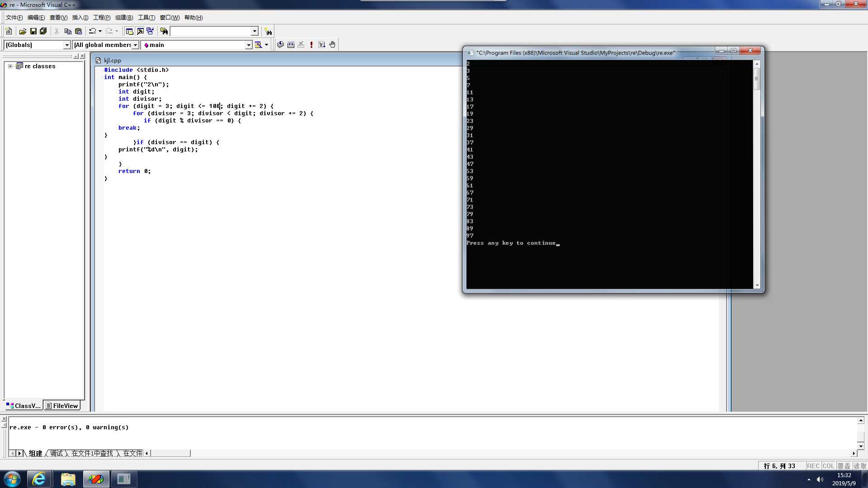Click the Build toolbar icon
This screenshot has width=868, height=488.
point(291,45)
